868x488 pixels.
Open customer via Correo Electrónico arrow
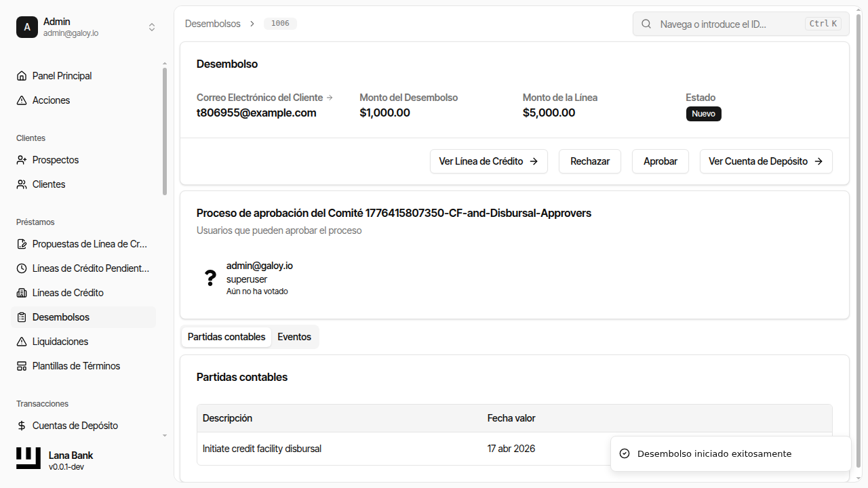tap(330, 98)
